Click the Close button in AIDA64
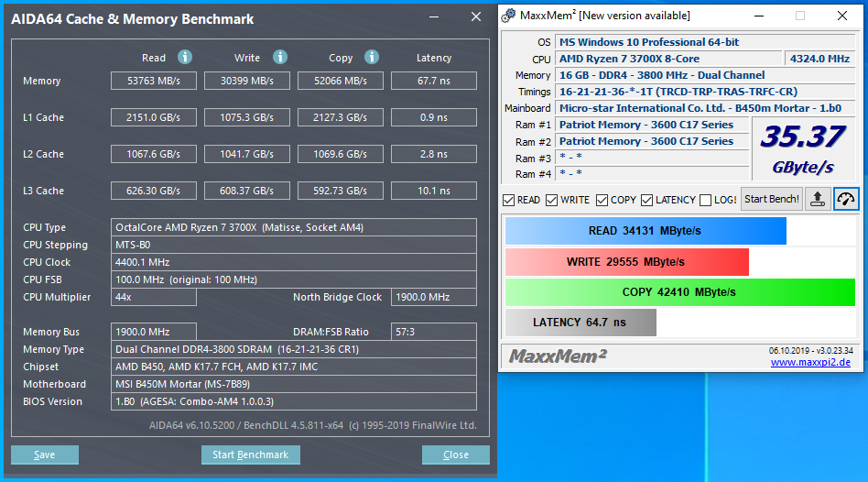 (456, 455)
